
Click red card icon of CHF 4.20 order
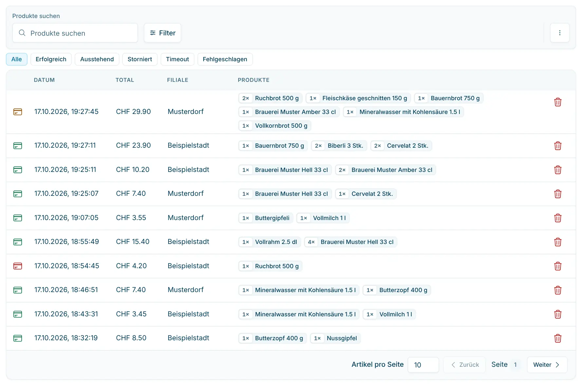click(18, 266)
